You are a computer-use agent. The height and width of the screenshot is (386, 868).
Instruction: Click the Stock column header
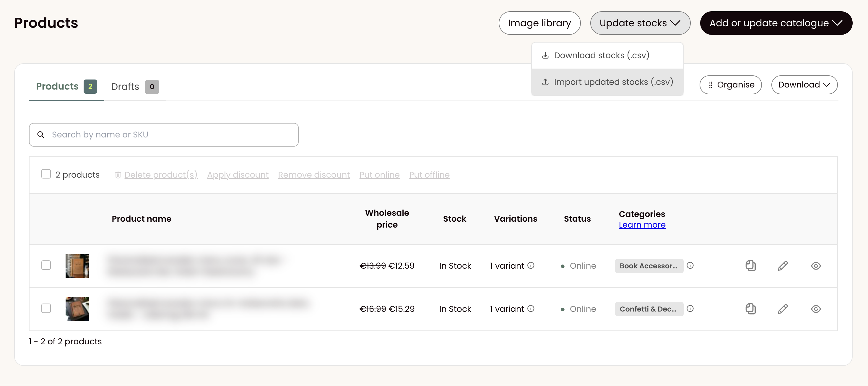point(455,218)
